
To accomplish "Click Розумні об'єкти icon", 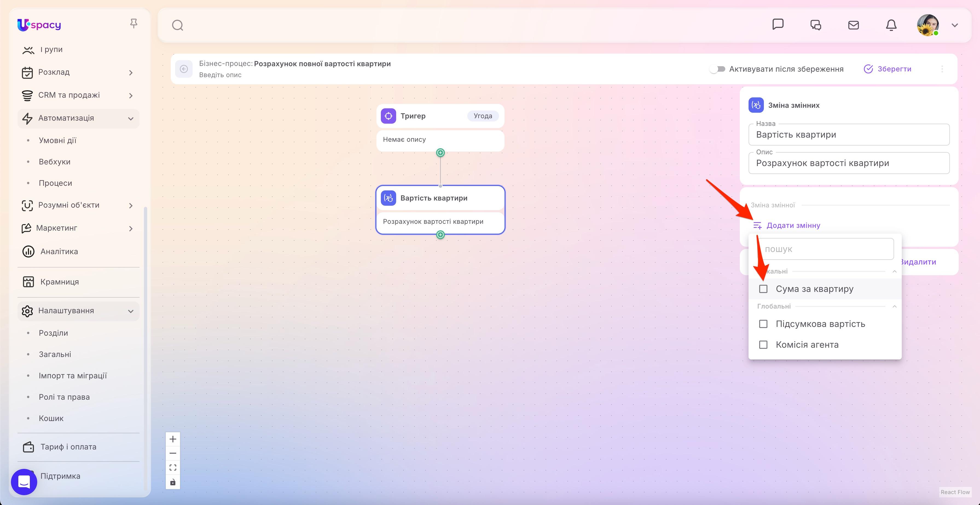I will 27,205.
